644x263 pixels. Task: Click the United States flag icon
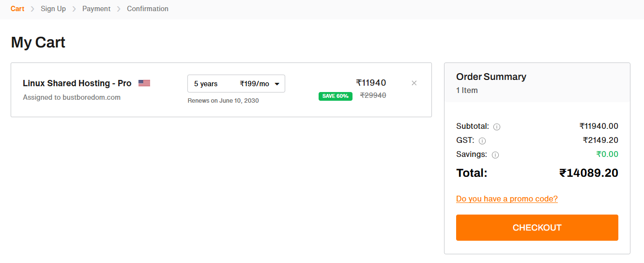coord(144,83)
